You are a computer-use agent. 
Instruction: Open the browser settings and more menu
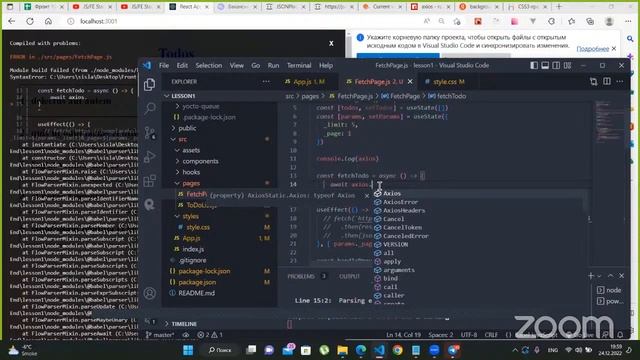pos(628,21)
